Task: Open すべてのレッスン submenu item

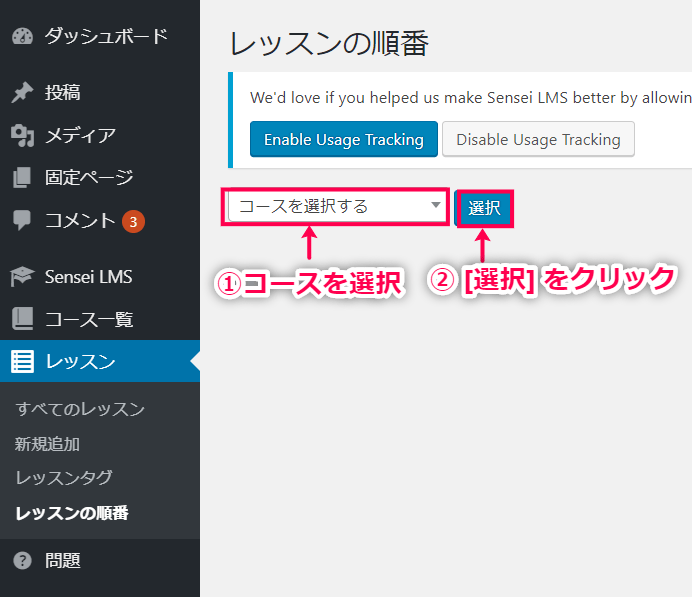Action: pos(80,409)
